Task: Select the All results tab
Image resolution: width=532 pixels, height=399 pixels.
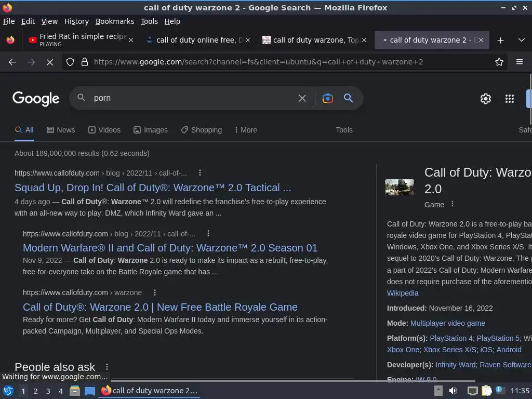Action: pyautogui.click(x=24, y=130)
